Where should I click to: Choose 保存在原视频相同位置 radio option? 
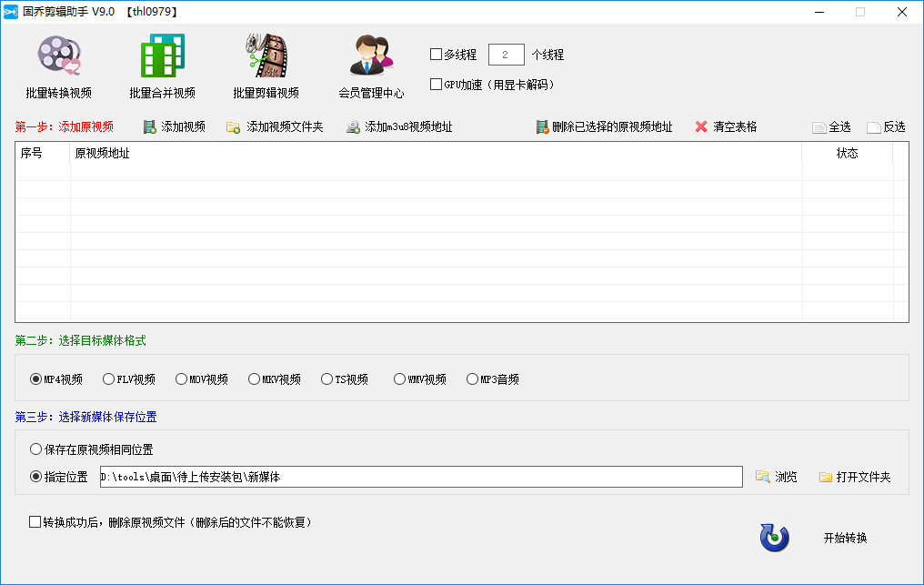(35, 449)
